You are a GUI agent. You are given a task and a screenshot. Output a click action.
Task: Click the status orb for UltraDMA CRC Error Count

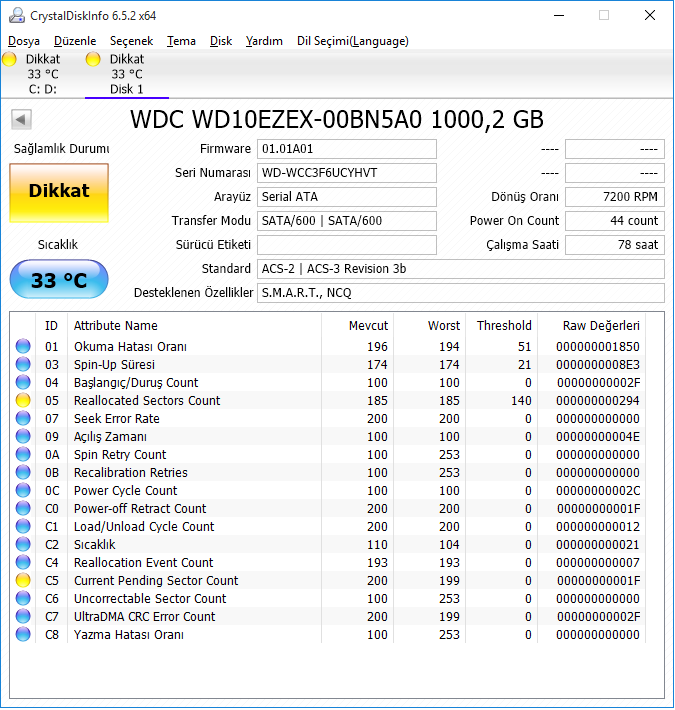[23, 617]
